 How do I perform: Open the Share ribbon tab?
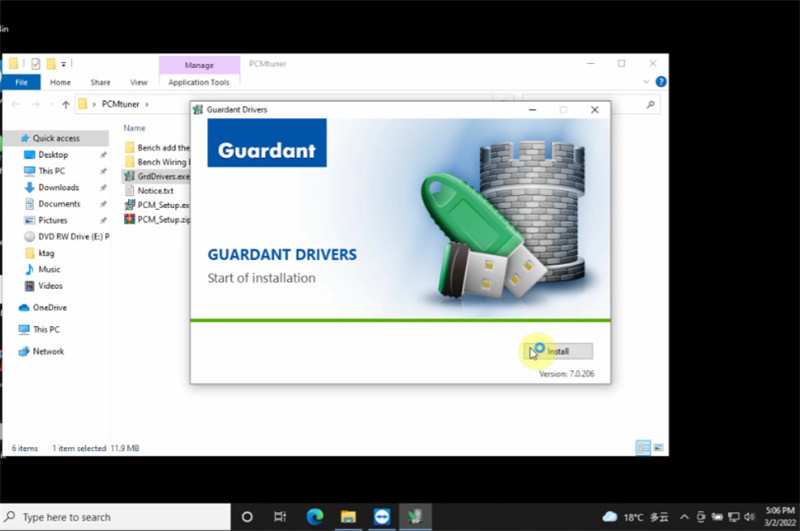tap(100, 82)
